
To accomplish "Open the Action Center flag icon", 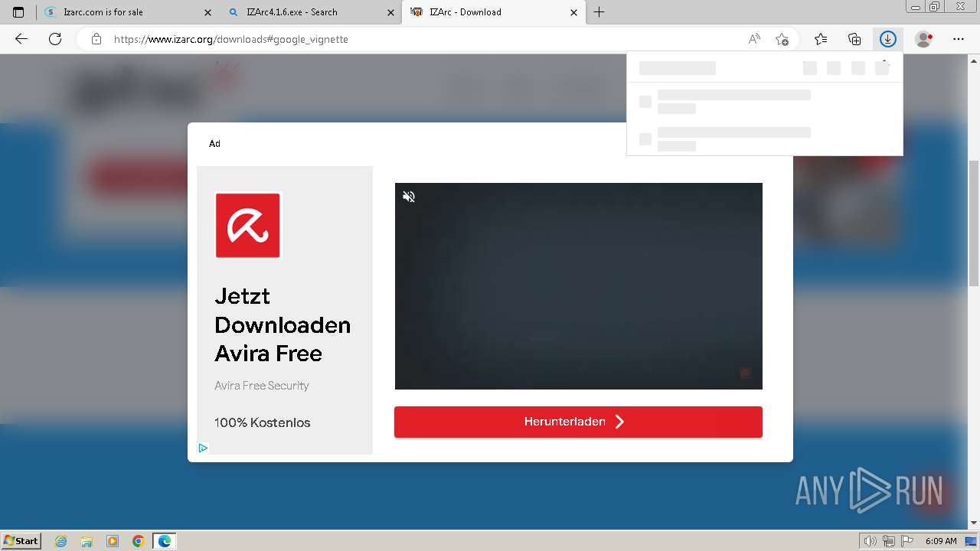I will (x=907, y=541).
